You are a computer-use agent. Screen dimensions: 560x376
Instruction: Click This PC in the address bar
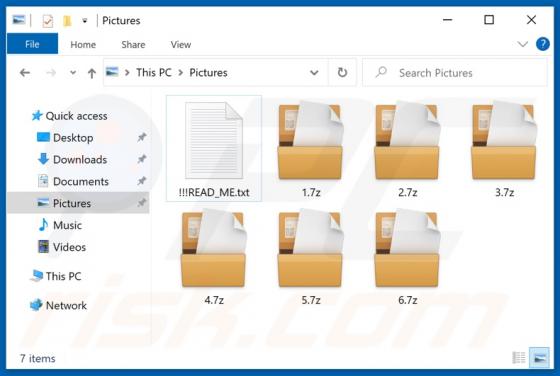pyautogui.click(x=154, y=72)
